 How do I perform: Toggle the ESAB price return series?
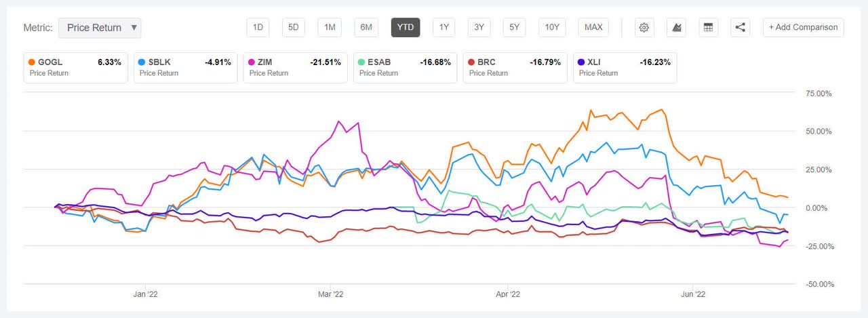404,67
